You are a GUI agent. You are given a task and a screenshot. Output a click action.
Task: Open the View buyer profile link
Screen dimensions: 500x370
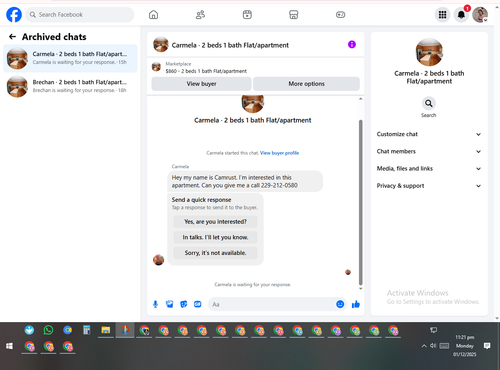coord(279,153)
